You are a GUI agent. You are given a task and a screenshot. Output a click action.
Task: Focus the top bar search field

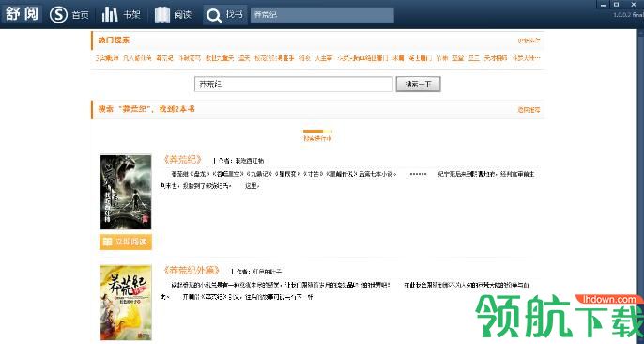322,15
